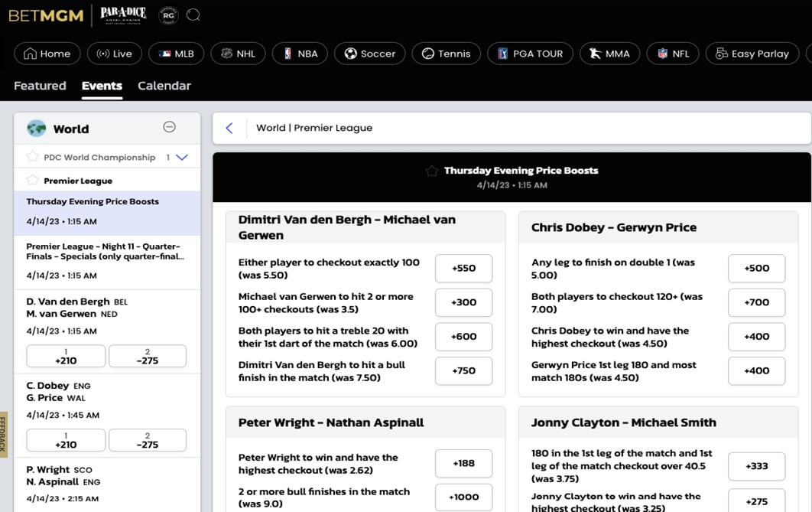Click the Dimitri Van den Bergh – Michael van Gerwen heading
812x512 pixels.
pyautogui.click(x=347, y=227)
